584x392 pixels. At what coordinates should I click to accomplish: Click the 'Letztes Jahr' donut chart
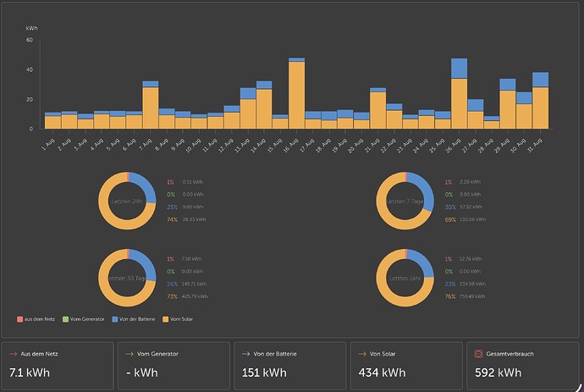(405, 278)
